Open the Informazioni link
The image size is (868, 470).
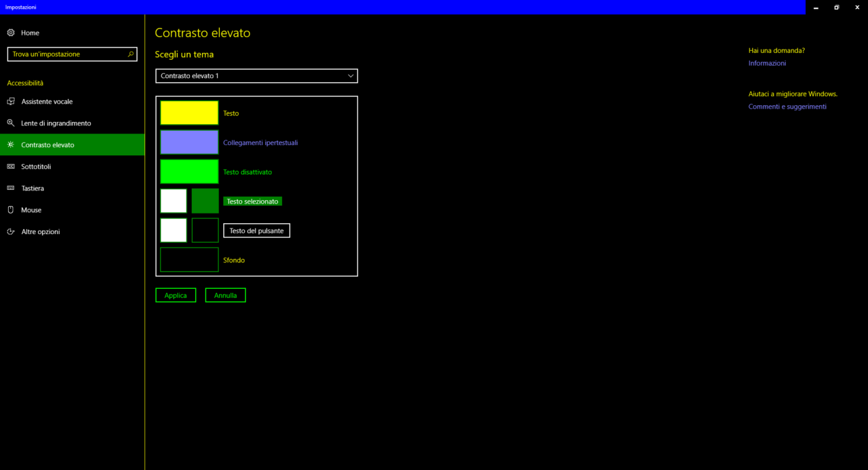(x=767, y=63)
